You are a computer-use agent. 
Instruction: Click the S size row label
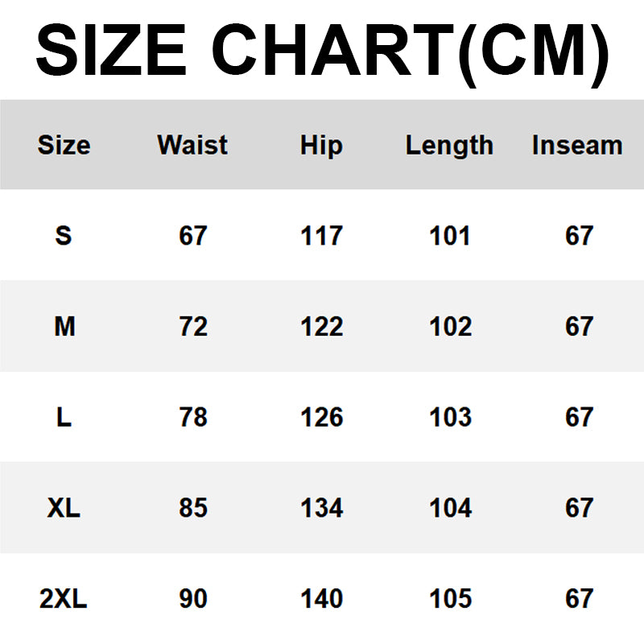pos(64,236)
